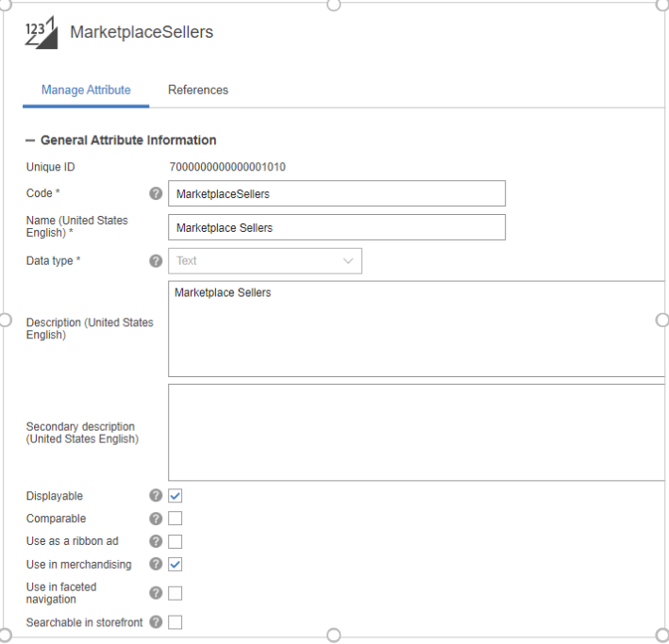
Task: Enable Searchable in storefront checkbox
Action: (176, 622)
